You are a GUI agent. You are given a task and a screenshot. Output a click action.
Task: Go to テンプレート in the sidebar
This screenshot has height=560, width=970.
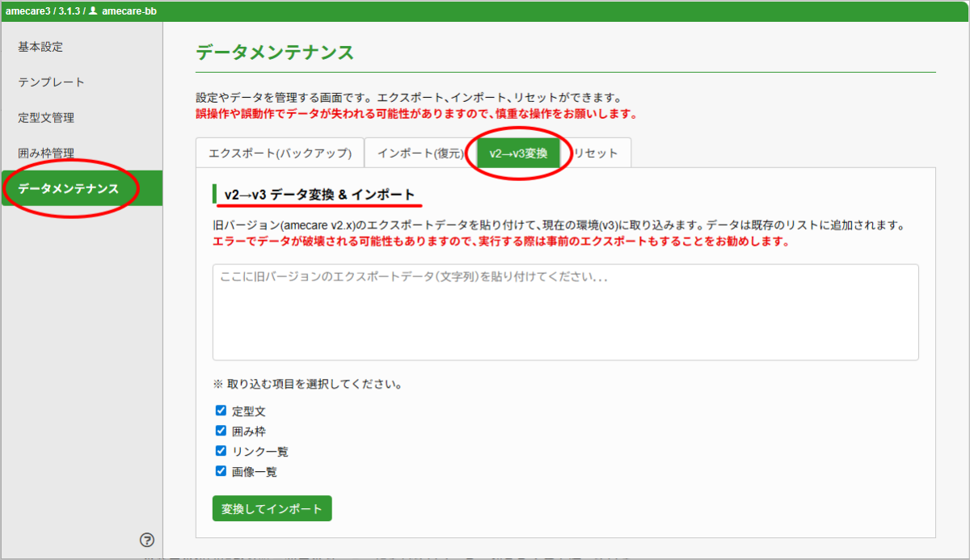pos(52,82)
